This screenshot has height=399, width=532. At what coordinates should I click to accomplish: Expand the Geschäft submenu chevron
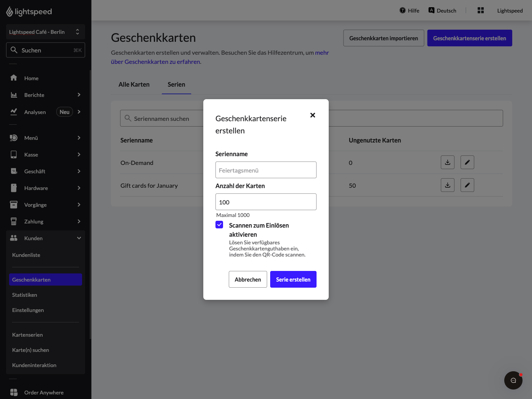79,171
